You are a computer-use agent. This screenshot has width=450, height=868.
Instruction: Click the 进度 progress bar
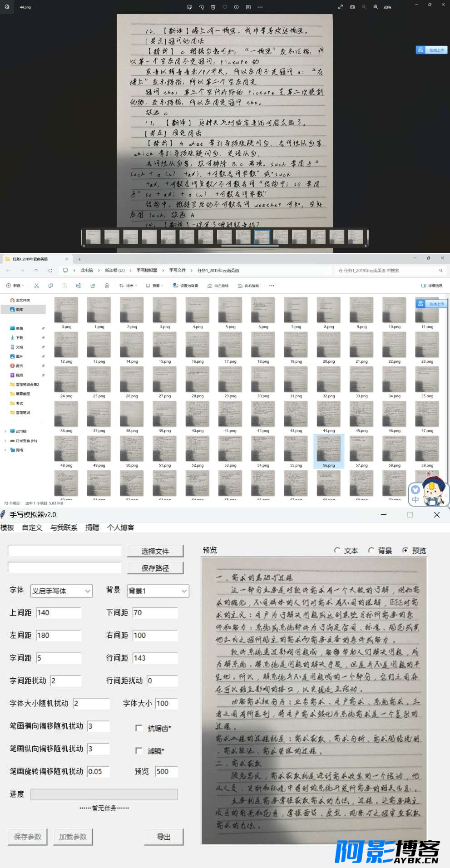[104, 794]
